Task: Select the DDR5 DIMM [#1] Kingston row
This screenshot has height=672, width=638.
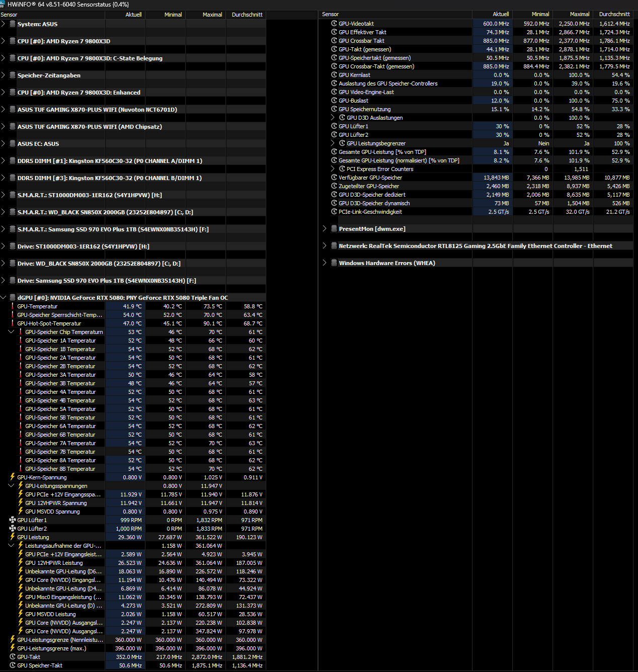Action: click(x=133, y=161)
